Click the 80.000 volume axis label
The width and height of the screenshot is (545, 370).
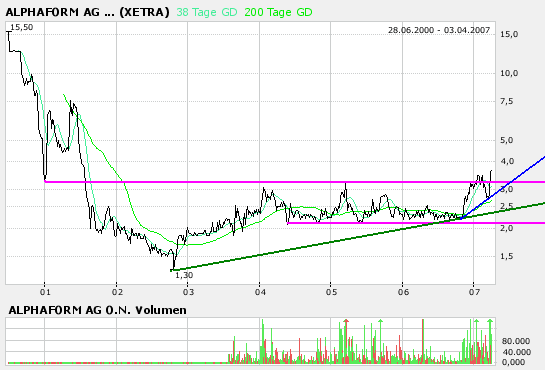(x=516, y=341)
